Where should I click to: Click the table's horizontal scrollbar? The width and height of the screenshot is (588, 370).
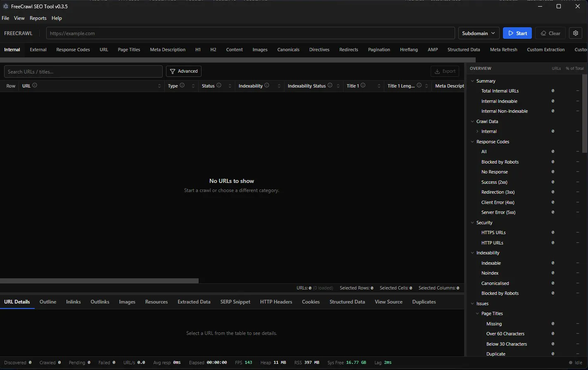tap(99, 281)
